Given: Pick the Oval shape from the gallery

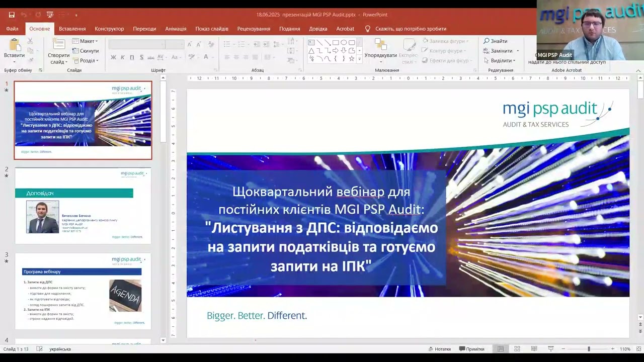Looking at the screenshot, I should pos(344,42).
